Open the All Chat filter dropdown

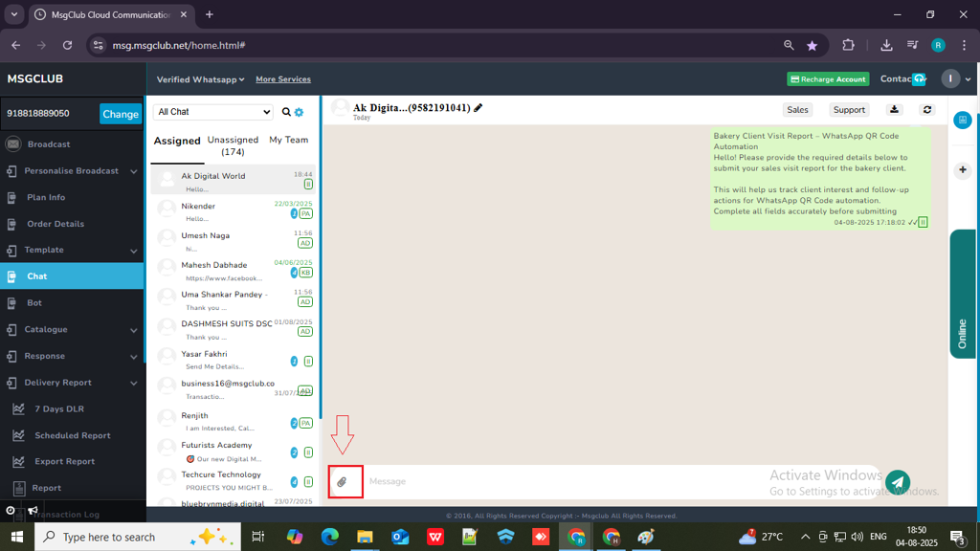213,112
